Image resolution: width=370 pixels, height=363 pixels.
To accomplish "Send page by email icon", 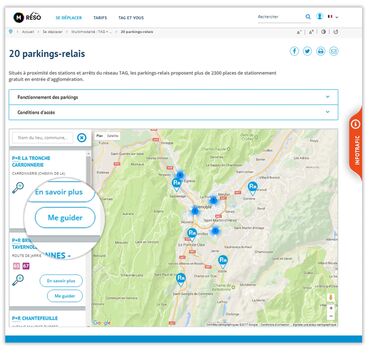I will pos(334,51).
